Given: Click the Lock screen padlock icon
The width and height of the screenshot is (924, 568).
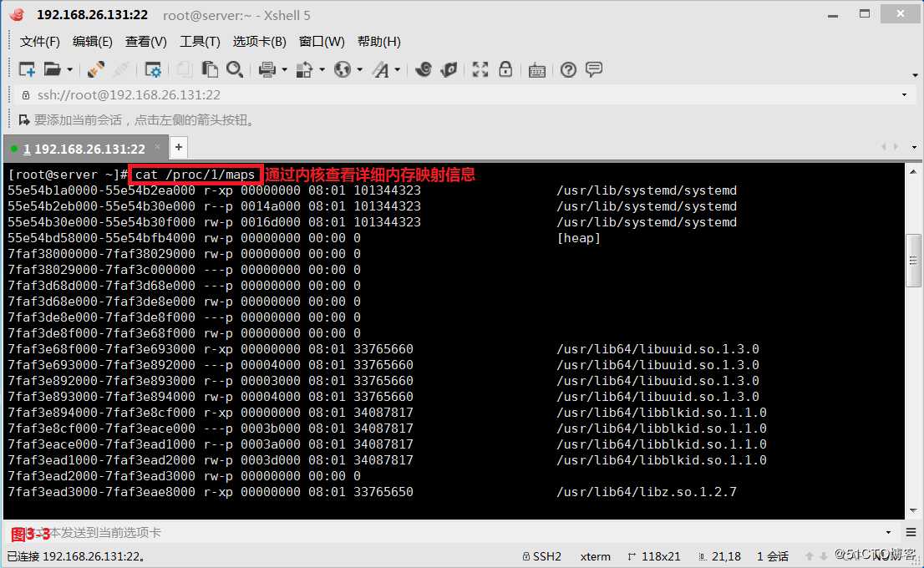Looking at the screenshot, I should pos(505,69).
